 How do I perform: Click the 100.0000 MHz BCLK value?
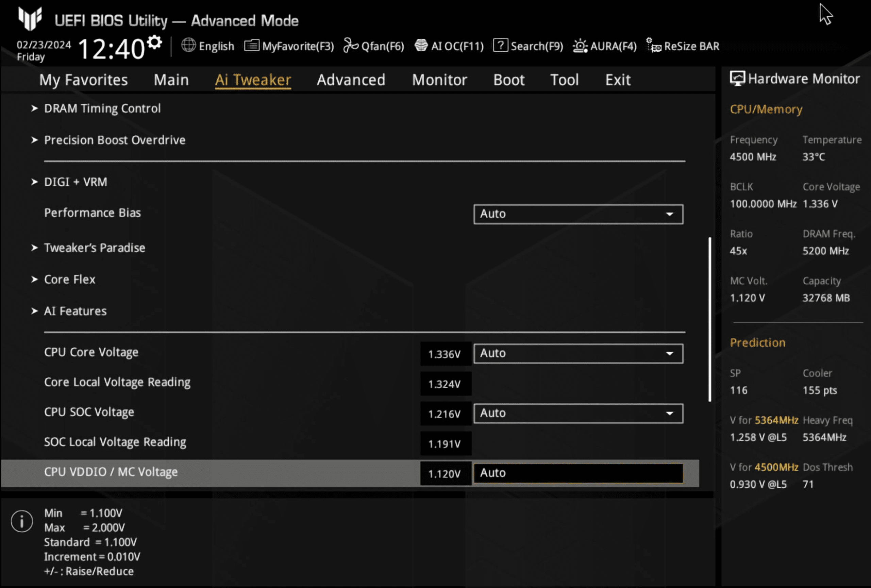coord(763,204)
